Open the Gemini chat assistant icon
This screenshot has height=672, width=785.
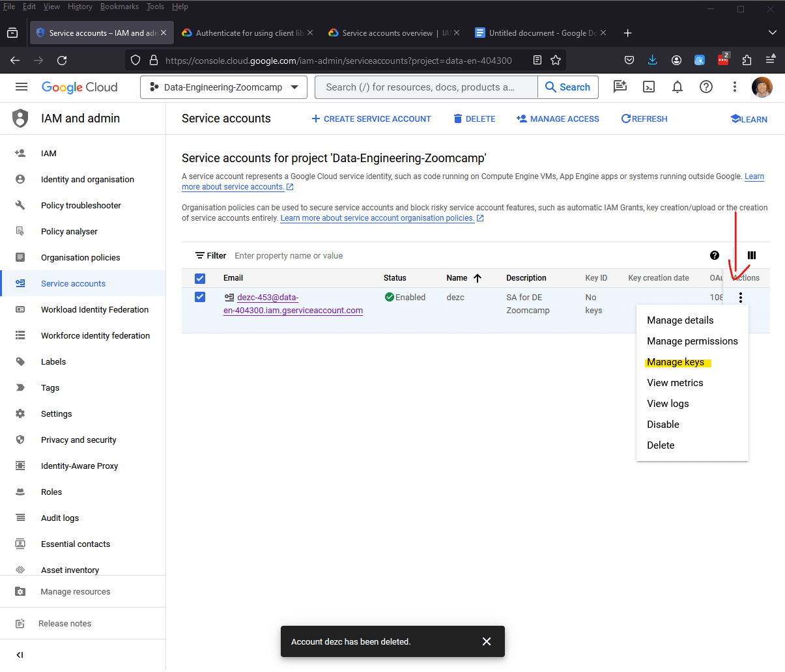pyautogui.click(x=620, y=87)
